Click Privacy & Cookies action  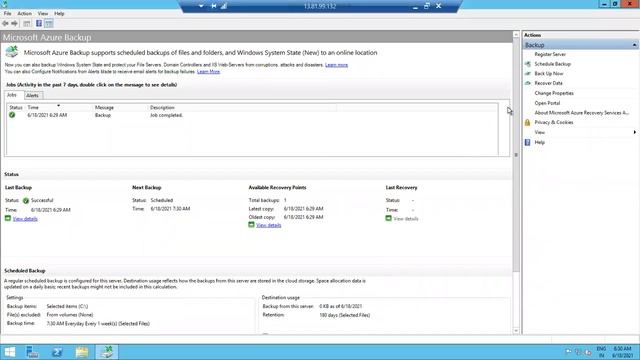(x=554, y=122)
